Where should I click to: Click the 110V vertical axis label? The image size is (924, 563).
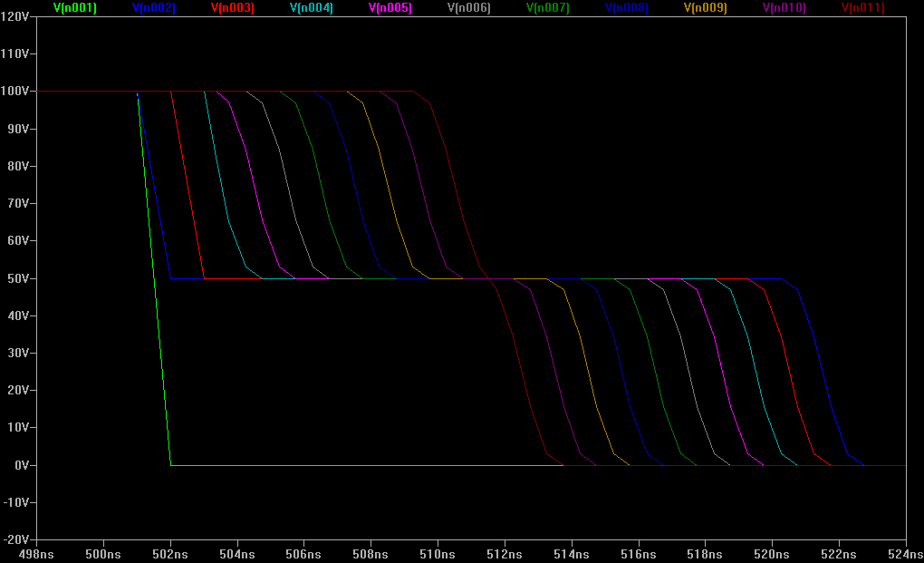[x=15, y=53]
